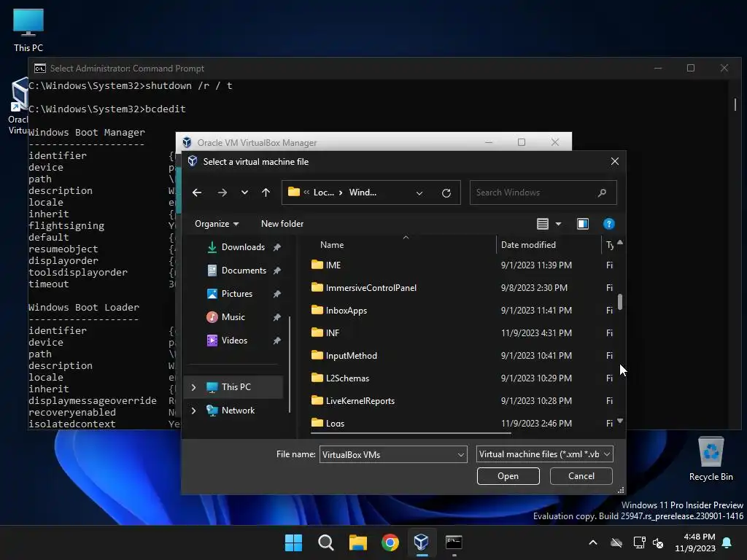747x560 pixels.
Task: Sort by the Name column header
Action: click(332, 245)
